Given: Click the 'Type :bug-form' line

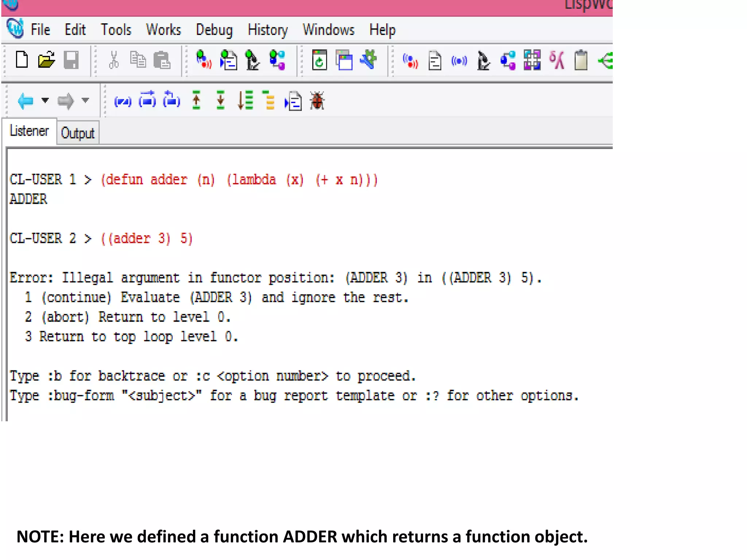Looking at the screenshot, I should pos(294,396).
